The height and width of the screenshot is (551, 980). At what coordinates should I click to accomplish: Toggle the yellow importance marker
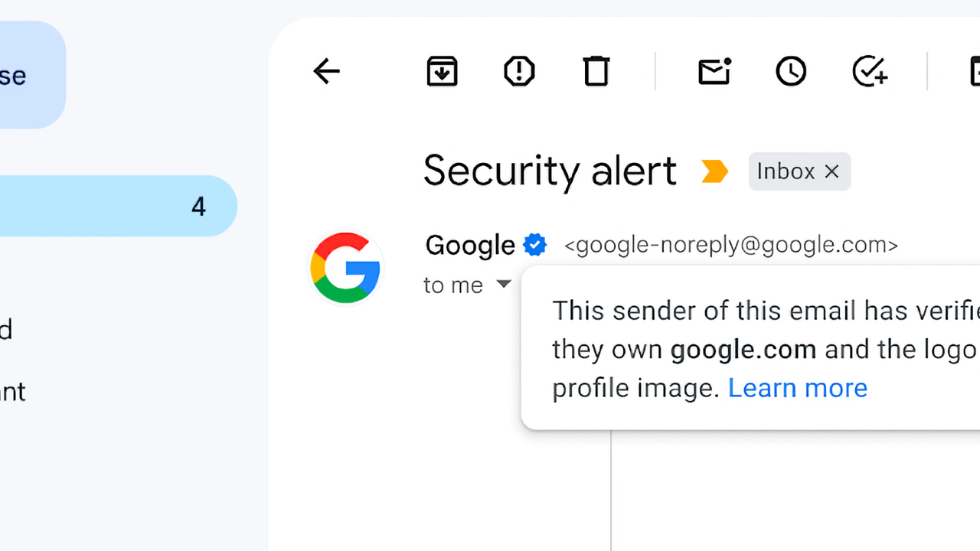[x=714, y=171]
